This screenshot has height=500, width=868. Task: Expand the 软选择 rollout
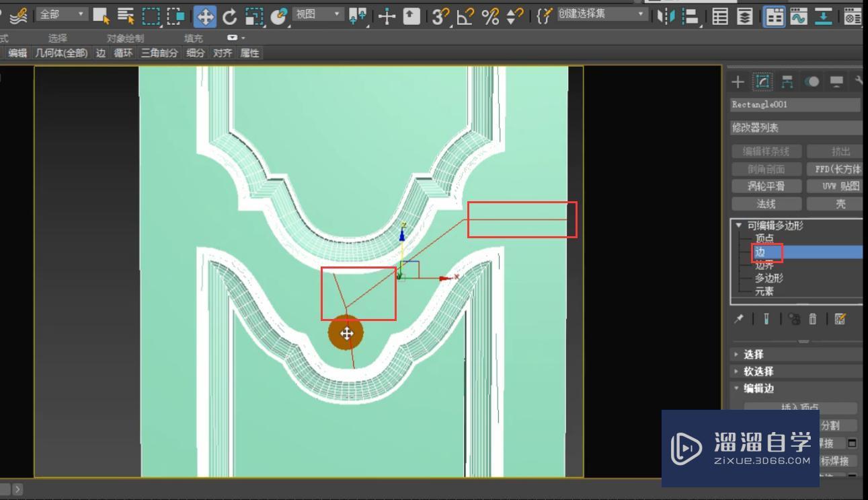click(796, 371)
